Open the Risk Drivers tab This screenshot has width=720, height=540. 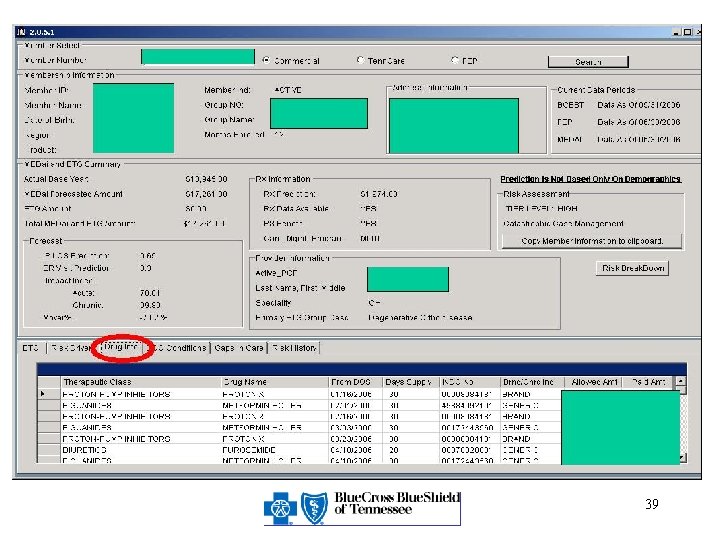(71, 348)
